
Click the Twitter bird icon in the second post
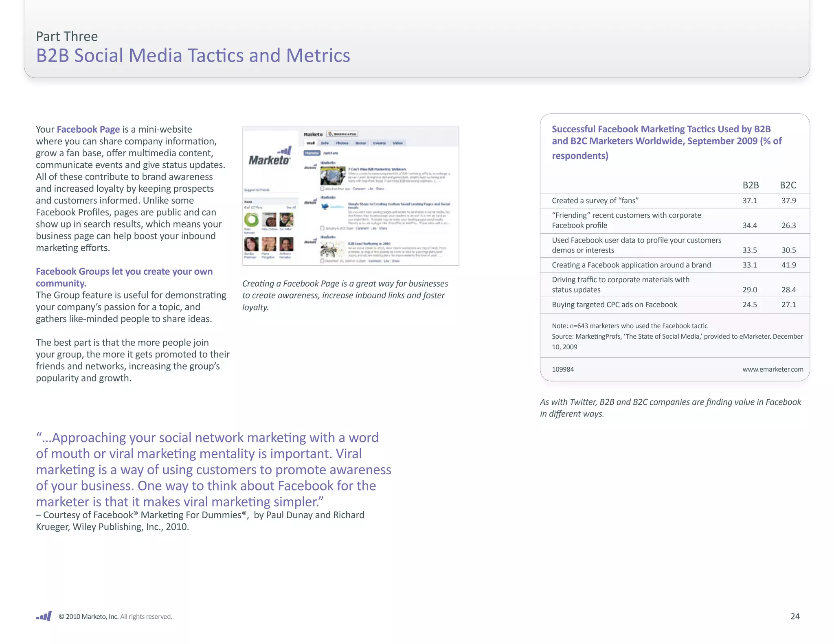tap(325, 206)
